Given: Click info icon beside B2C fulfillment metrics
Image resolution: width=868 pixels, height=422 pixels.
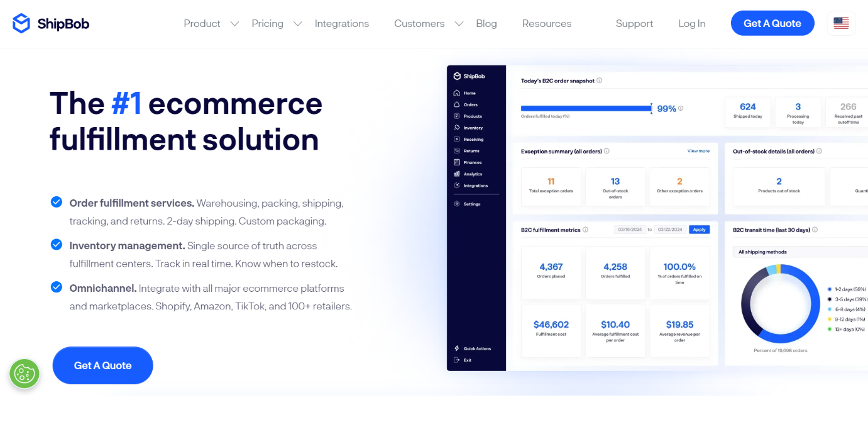Looking at the screenshot, I should coord(585,230).
